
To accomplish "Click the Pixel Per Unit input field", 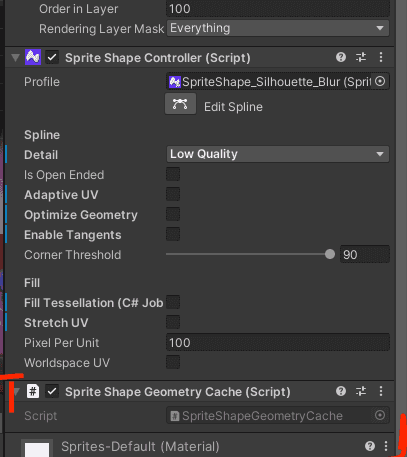I will [278, 342].
